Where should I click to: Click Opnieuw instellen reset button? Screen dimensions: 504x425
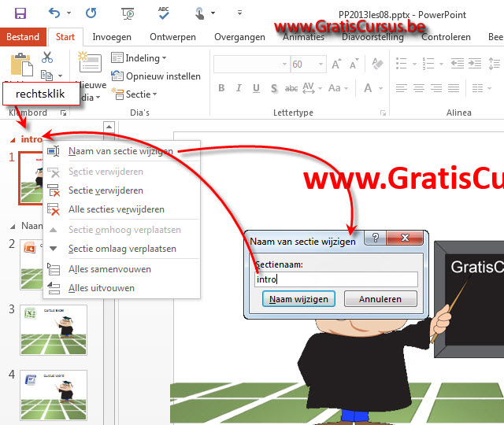[x=156, y=76]
